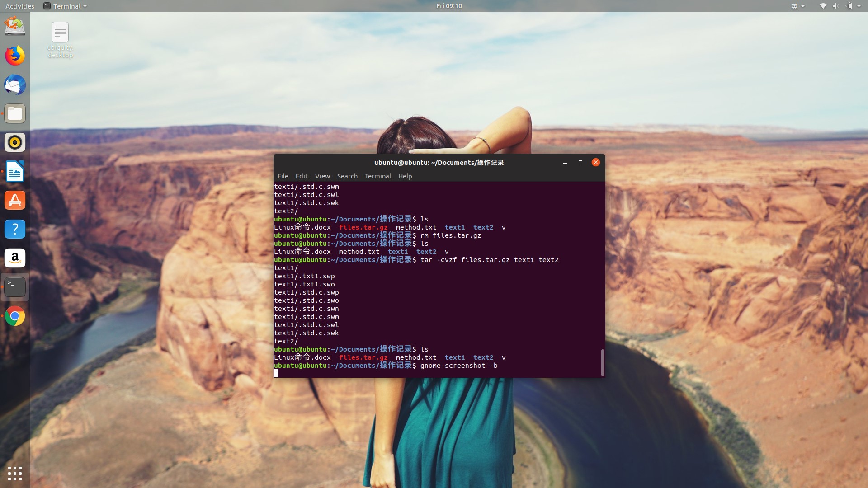868x488 pixels.
Task: Open Thunderbird mail from the dock
Action: click(x=15, y=84)
